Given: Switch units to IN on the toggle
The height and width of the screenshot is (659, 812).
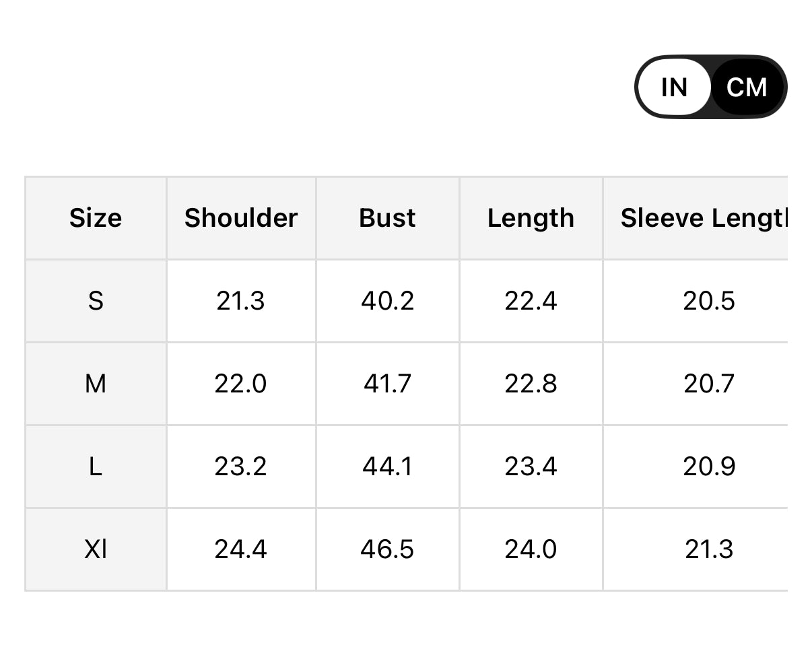Looking at the screenshot, I should [674, 88].
